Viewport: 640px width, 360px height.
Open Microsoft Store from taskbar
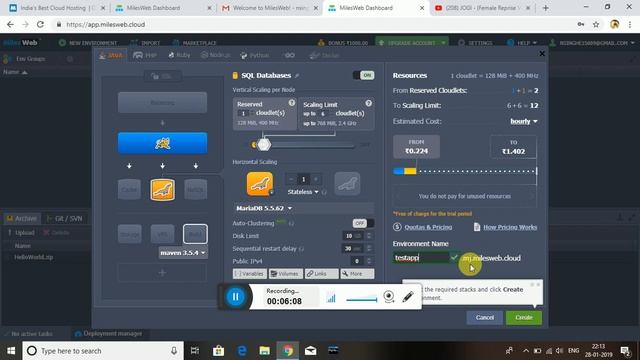click(x=218, y=351)
